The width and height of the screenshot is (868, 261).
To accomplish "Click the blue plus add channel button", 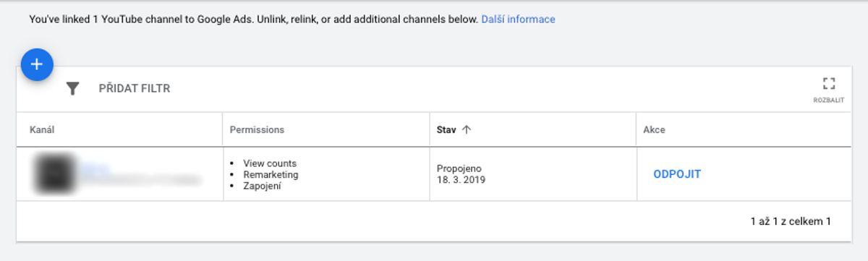I will pyautogui.click(x=37, y=64).
